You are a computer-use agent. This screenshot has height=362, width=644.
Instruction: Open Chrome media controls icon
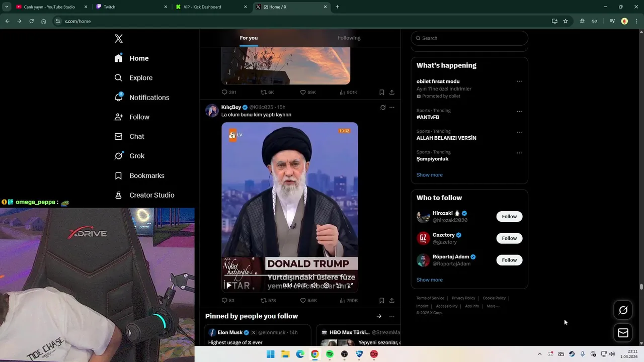(612, 21)
